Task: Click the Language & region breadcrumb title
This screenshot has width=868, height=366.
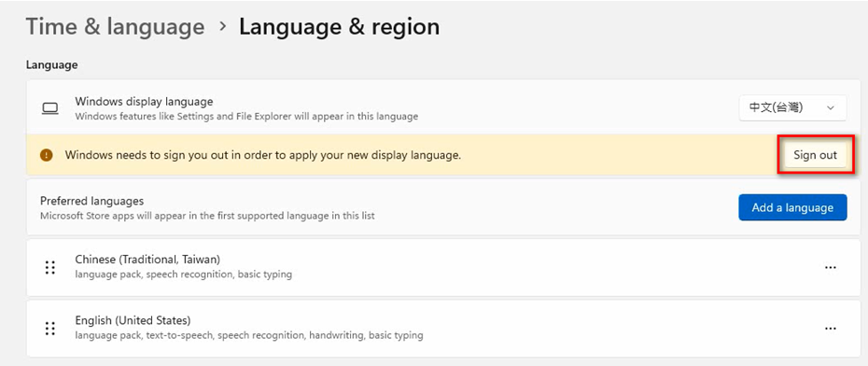Action: tap(340, 26)
